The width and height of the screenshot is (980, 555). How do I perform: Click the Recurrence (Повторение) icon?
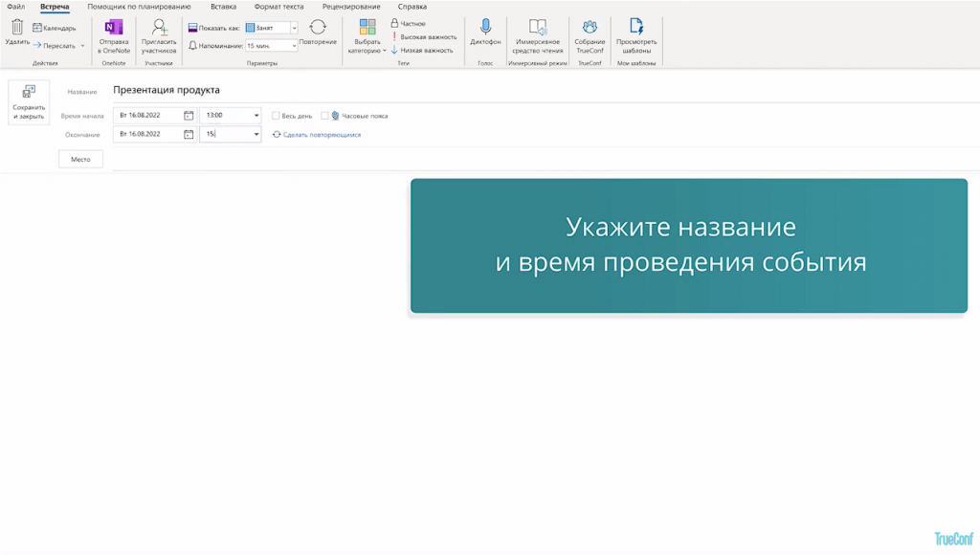tap(318, 27)
